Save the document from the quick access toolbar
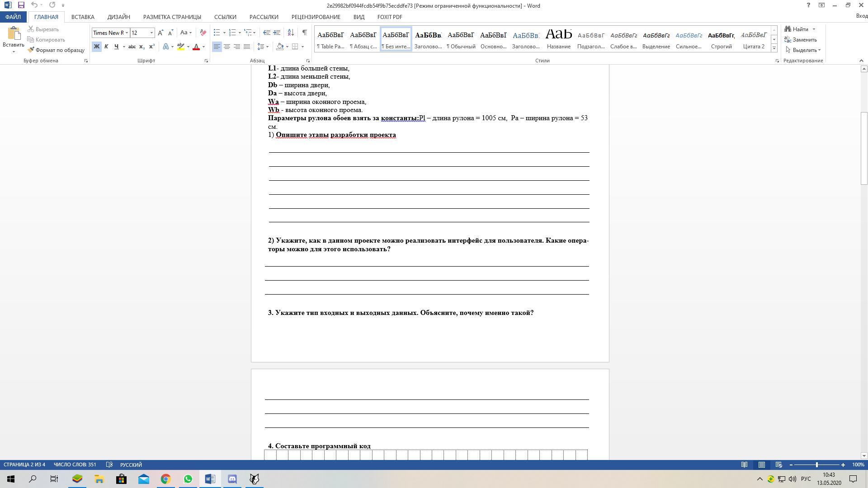Image resolution: width=868 pixels, height=488 pixels. point(21,5)
